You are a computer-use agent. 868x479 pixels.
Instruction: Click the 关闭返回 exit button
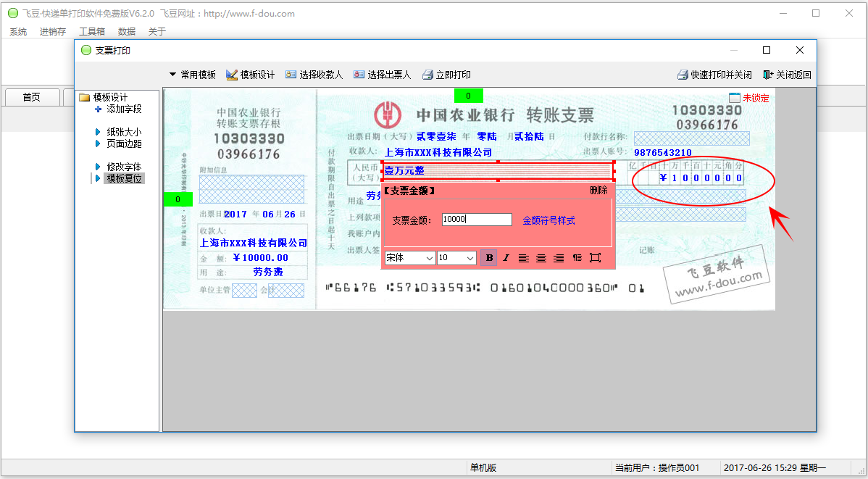(787, 75)
